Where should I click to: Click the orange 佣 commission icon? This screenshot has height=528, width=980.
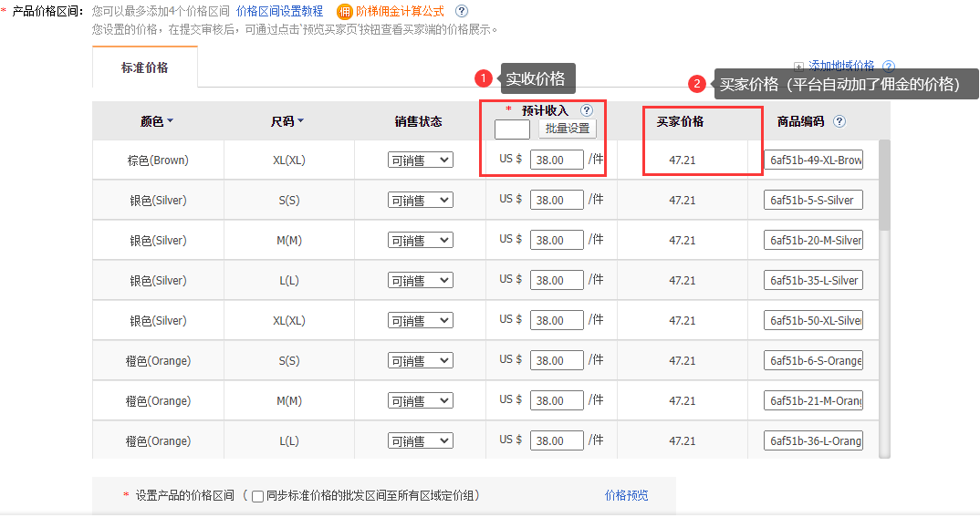(x=345, y=13)
